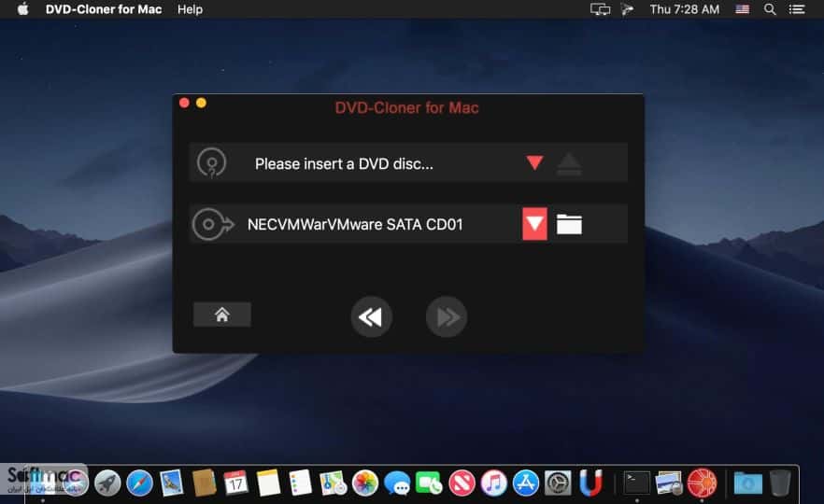Expand the target device dropdown arrow
Screen dimensions: 824x504
coord(534,224)
